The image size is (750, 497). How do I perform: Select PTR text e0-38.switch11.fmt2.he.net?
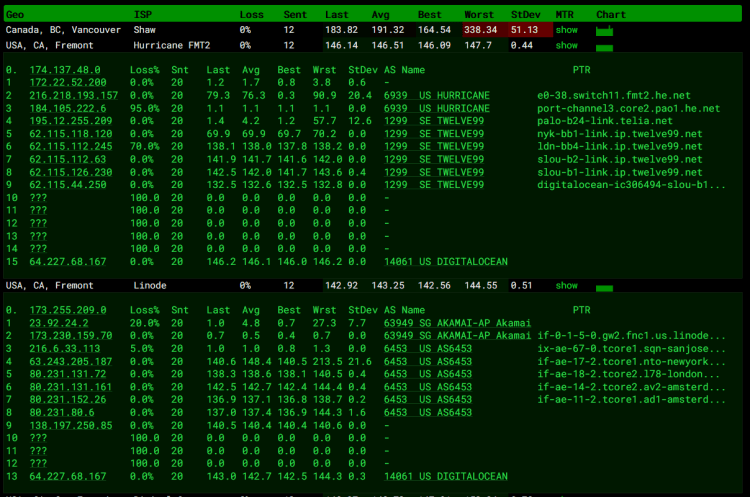[x=614, y=96]
